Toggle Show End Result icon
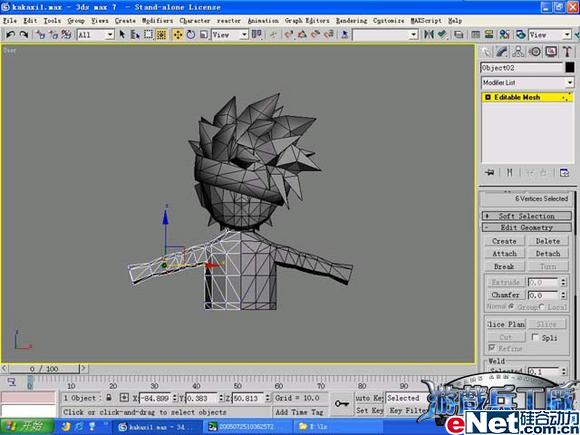The height and width of the screenshot is (435, 580). [x=510, y=173]
